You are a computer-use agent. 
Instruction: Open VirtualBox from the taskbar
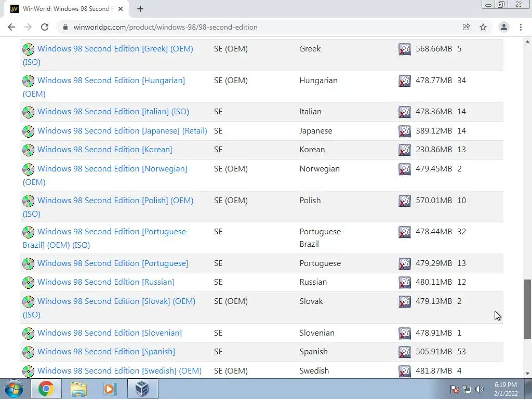(142, 389)
